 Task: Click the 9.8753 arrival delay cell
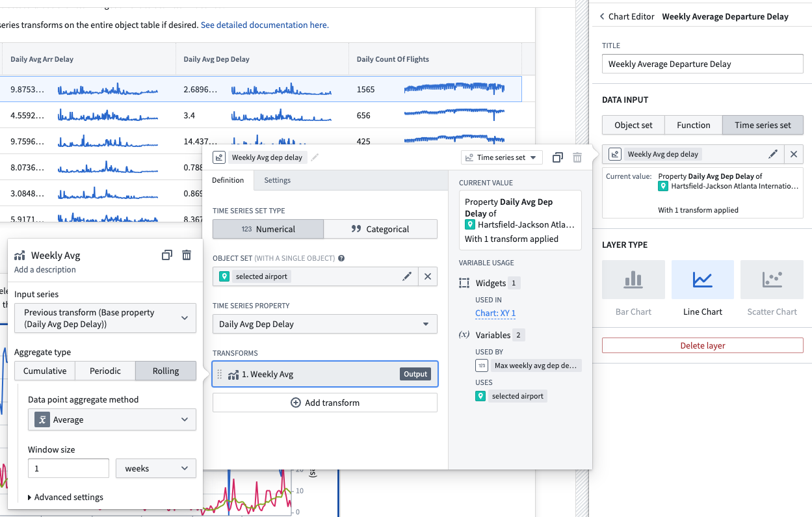27,89
